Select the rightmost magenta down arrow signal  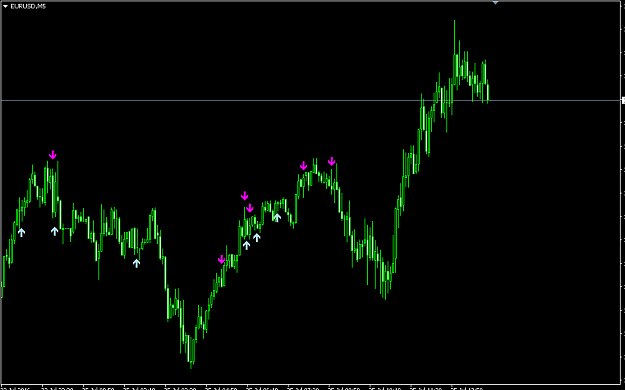332,161
